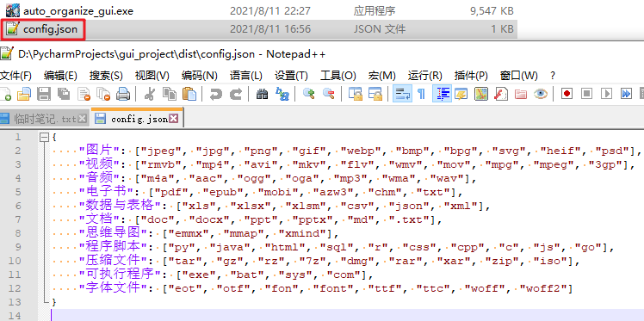Play back the recorded macro
The height and width of the screenshot is (321, 644).
coord(606,94)
